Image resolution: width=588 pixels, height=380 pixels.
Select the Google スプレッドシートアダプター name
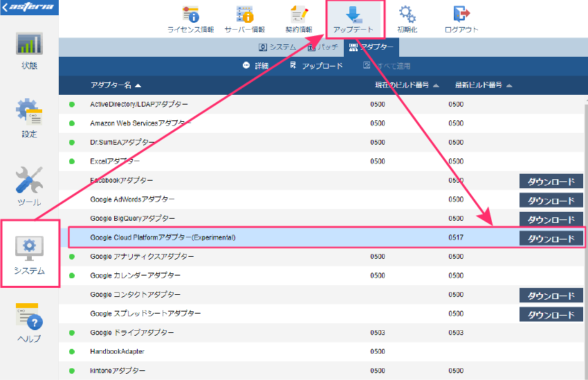[145, 314]
